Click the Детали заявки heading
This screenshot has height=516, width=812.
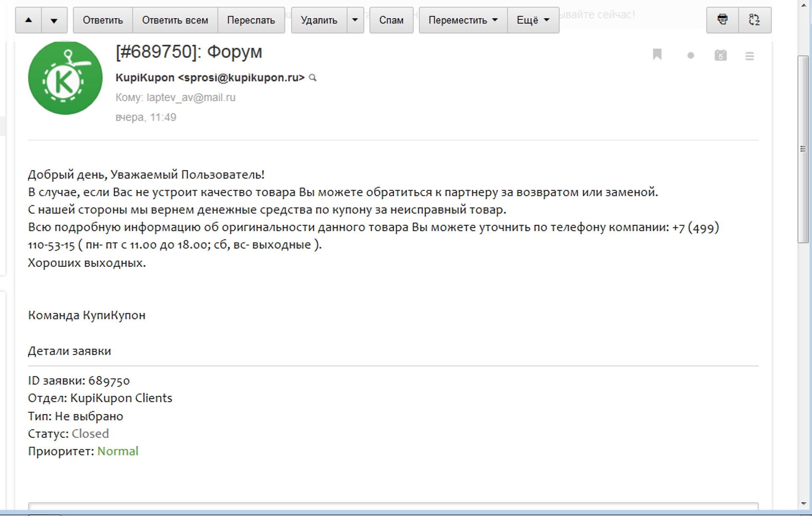[69, 351]
